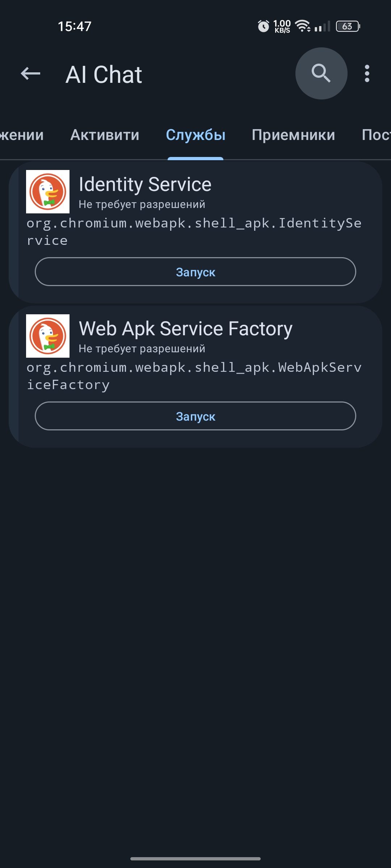
Task: Tap the WebApkServiceFactory class name text
Action: click(x=194, y=376)
